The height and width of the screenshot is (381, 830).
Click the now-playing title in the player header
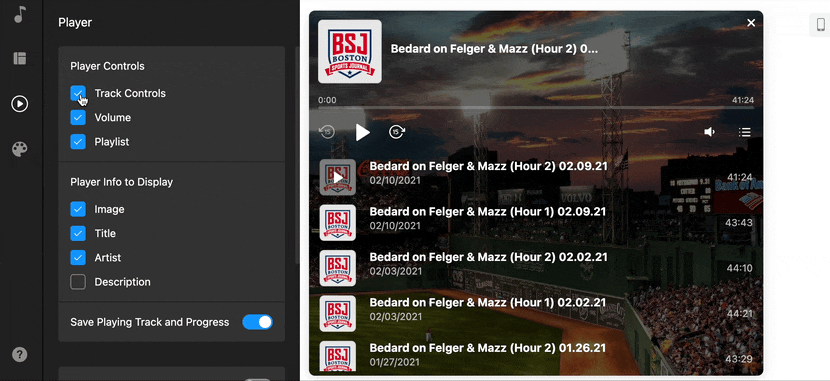point(494,49)
